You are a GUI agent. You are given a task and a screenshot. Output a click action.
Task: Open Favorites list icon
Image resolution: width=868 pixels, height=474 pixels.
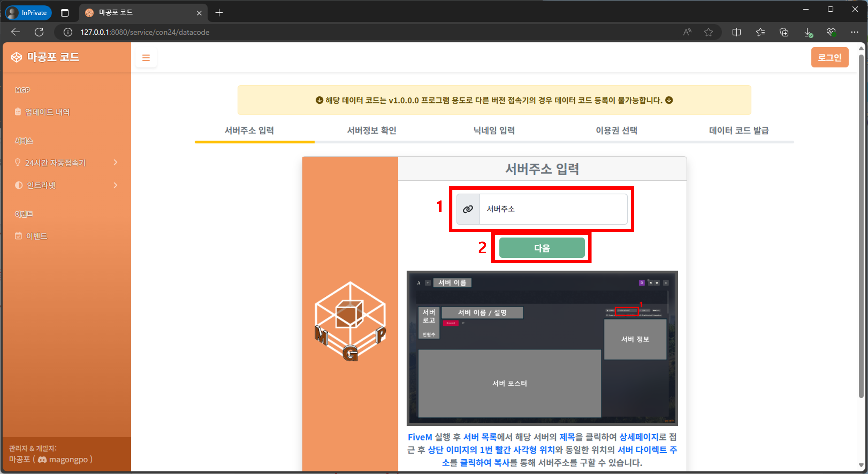click(760, 32)
